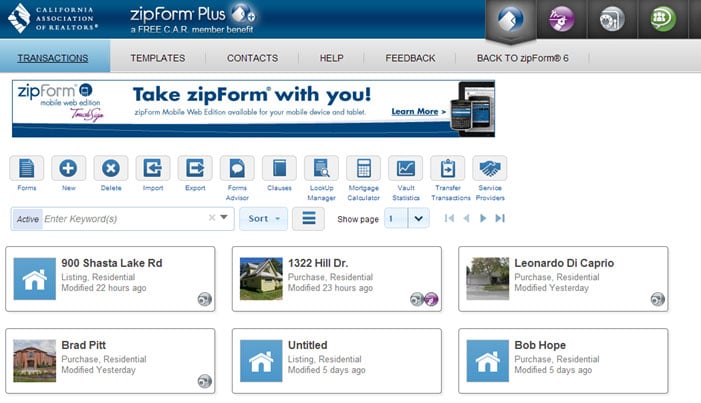Create a New transaction with plus icon
Screen dimensions: 701x403
click(x=68, y=168)
